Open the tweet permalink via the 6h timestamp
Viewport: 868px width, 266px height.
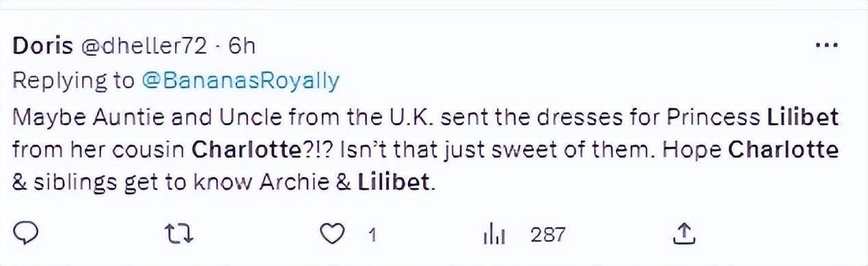click(x=241, y=46)
